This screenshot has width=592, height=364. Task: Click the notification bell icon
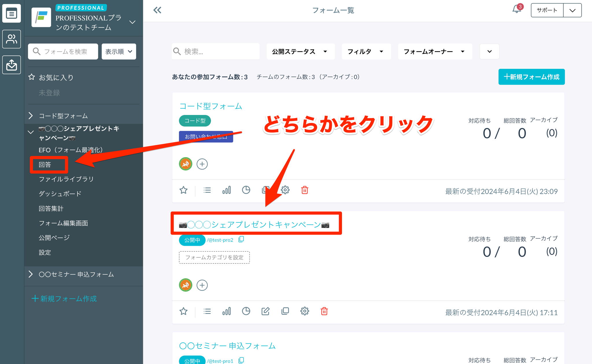tap(516, 9)
